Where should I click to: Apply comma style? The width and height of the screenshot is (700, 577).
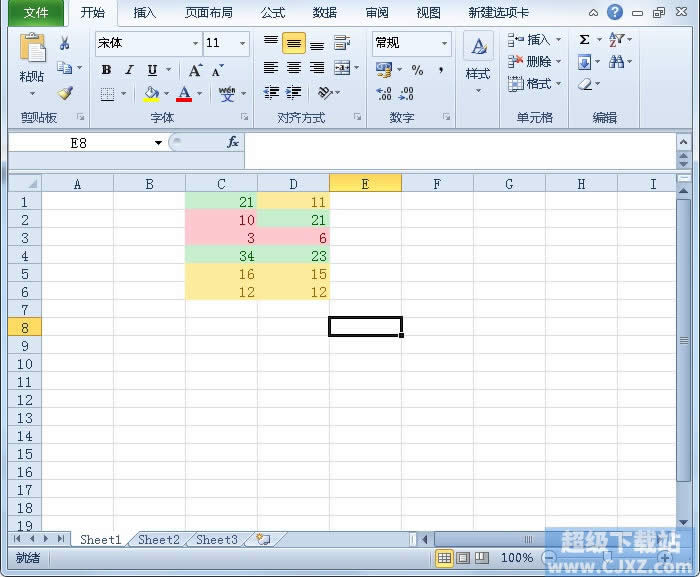(441, 70)
